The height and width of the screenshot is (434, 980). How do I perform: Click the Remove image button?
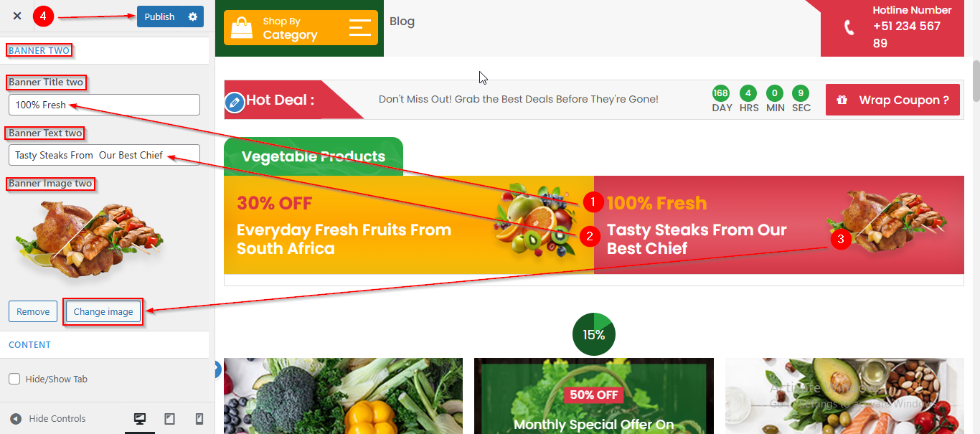[33, 311]
